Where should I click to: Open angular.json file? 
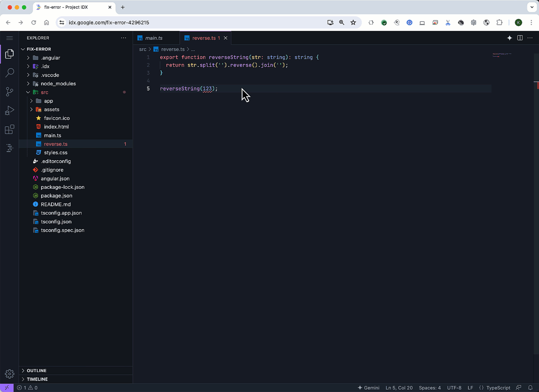pyautogui.click(x=55, y=179)
